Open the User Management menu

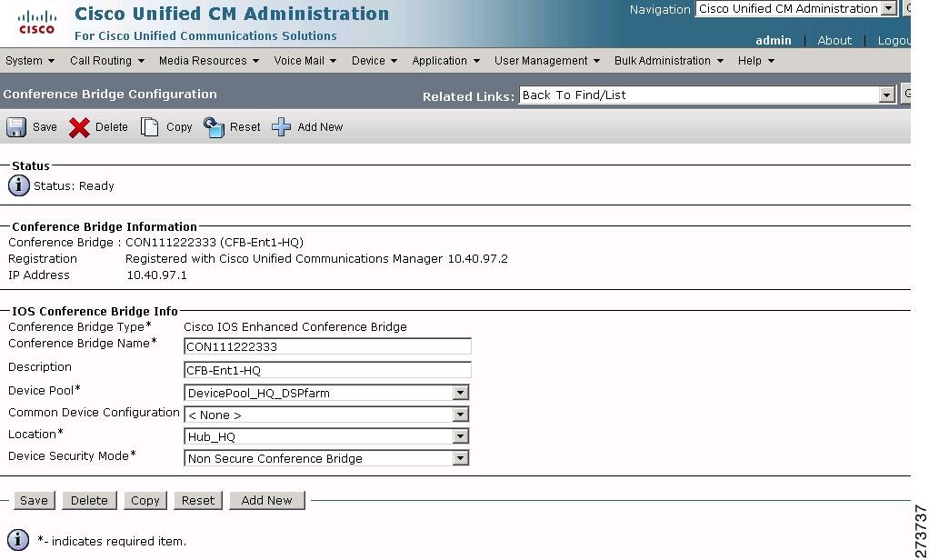click(547, 60)
